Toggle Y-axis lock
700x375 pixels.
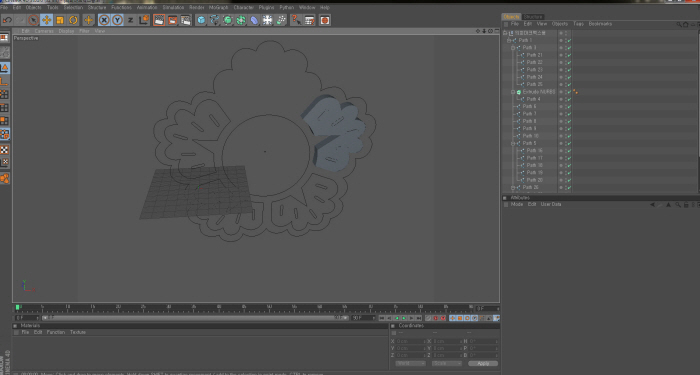tap(117, 20)
